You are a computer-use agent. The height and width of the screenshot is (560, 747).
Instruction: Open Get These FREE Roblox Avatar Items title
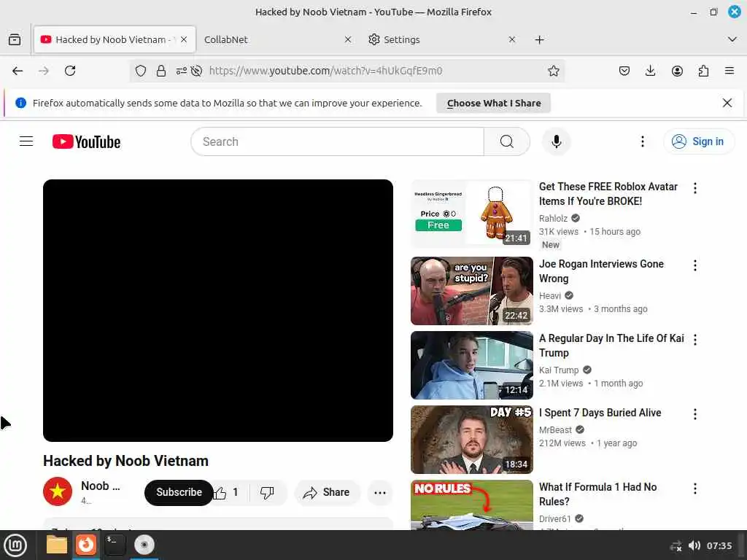pos(608,194)
